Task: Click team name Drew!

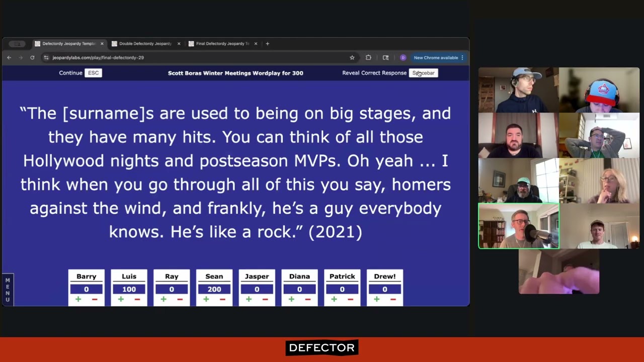Action: pos(385,277)
